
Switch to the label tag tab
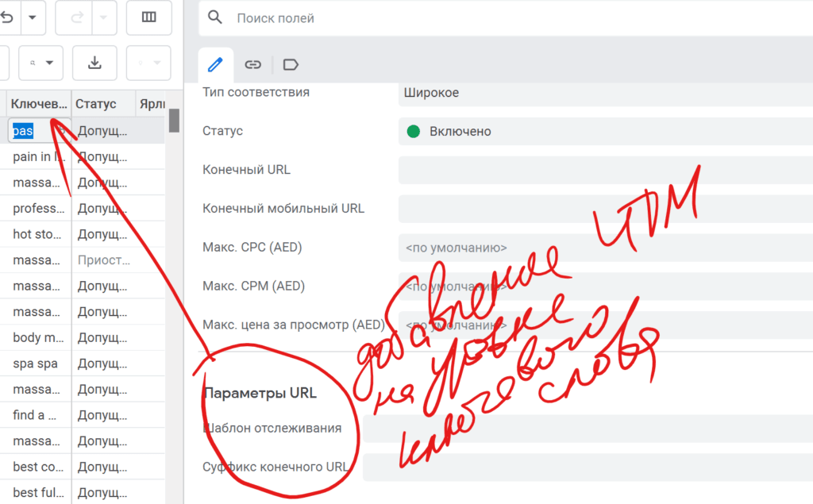[x=291, y=65]
